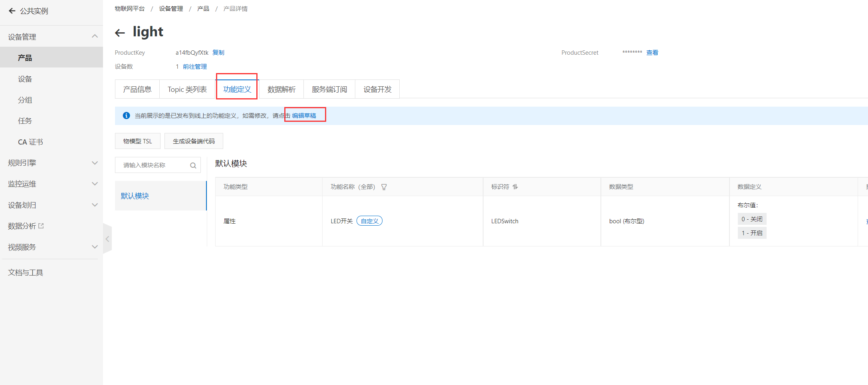868x385 pixels.
Task: Expand the 设备划归 menu
Action: (95, 205)
